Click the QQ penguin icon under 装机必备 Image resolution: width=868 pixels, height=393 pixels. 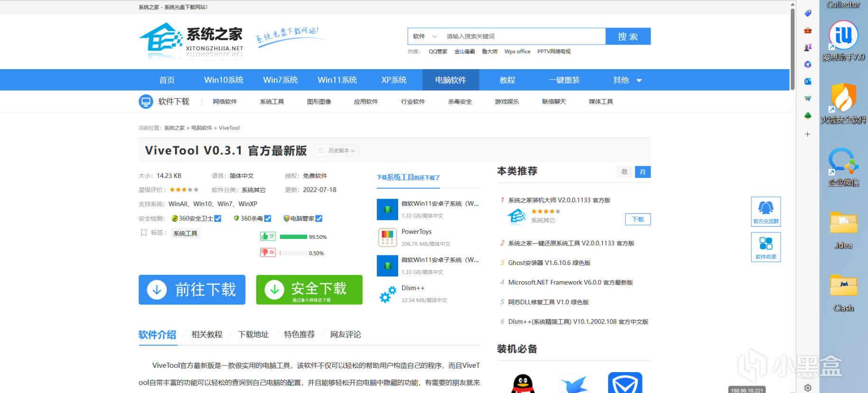click(x=523, y=384)
